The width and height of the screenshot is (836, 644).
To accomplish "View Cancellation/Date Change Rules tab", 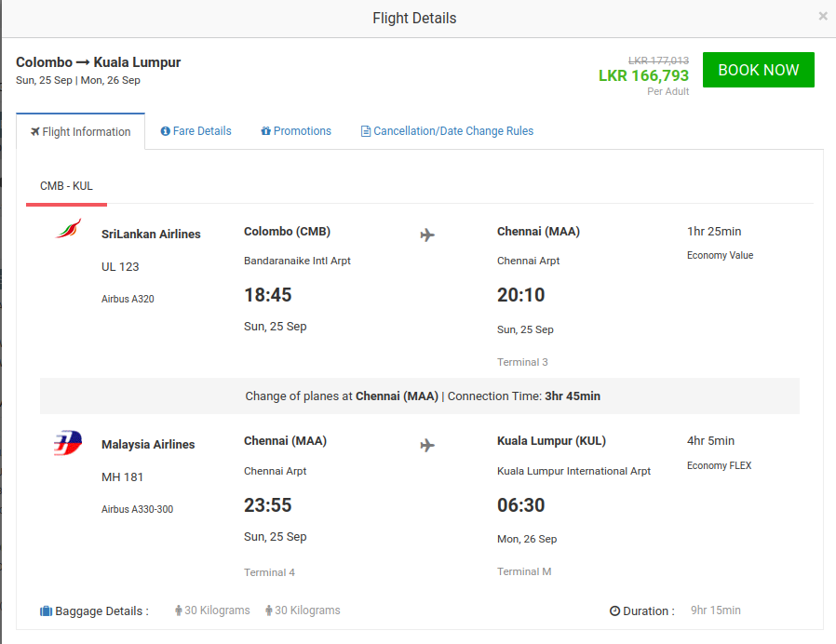I will [x=447, y=131].
